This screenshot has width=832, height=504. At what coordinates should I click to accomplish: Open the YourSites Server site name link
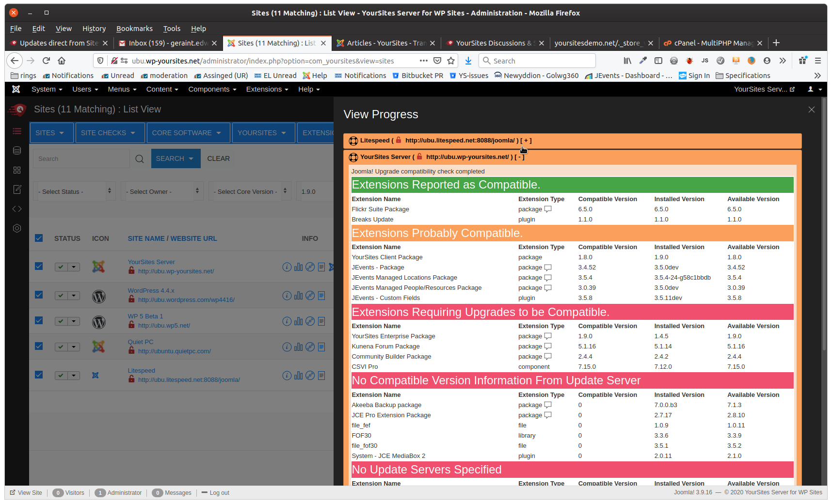pyautogui.click(x=151, y=262)
